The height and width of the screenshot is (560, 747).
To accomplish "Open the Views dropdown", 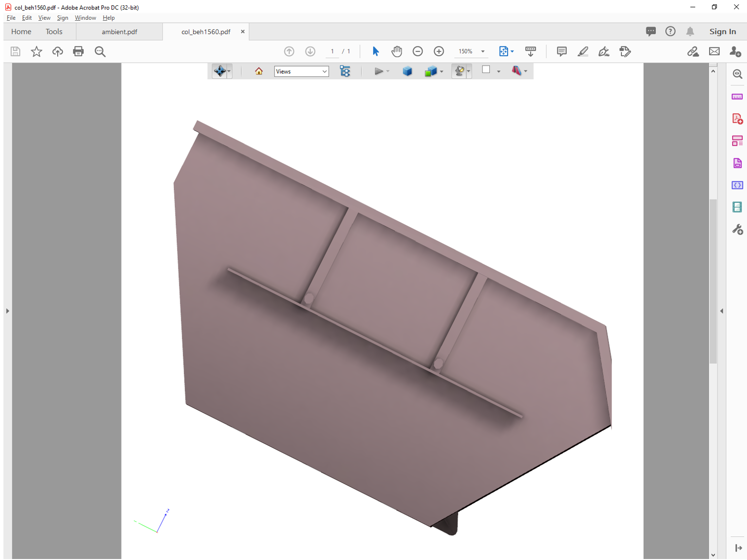I will click(x=301, y=71).
